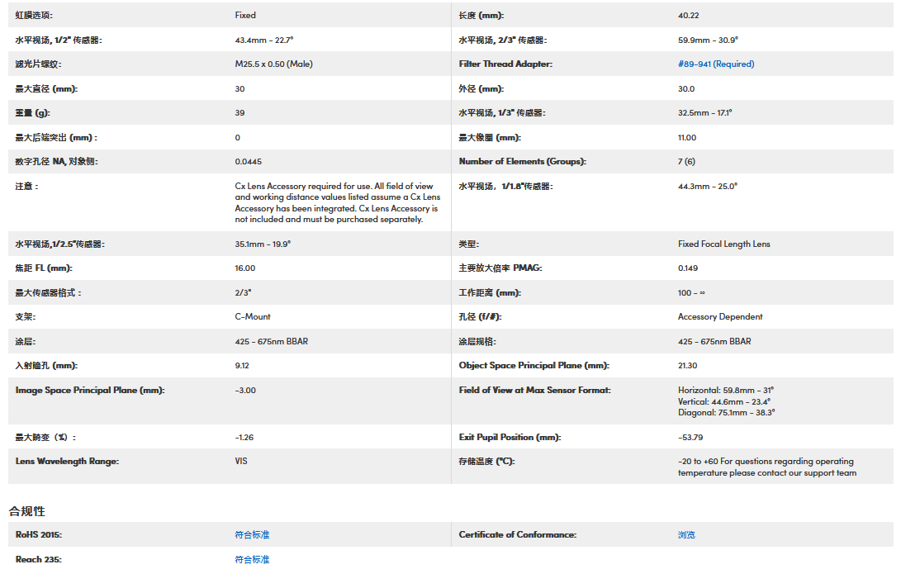
Task: Click the Cx Lens Accessory note text
Action: tap(337, 203)
